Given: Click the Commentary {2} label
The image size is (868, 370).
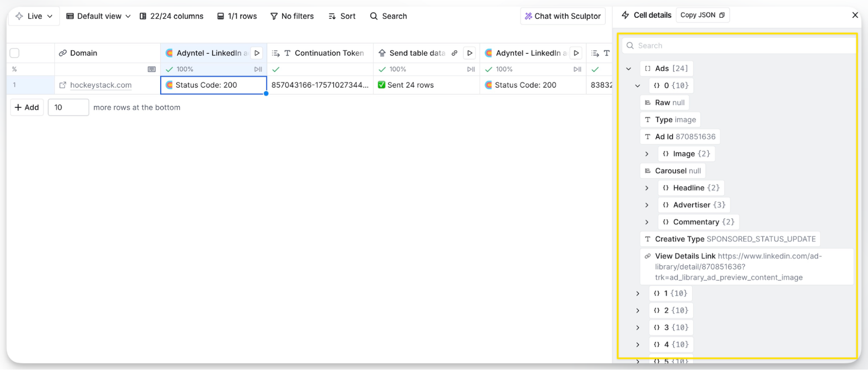Looking at the screenshot, I should pyautogui.click(x=699, y=222).
